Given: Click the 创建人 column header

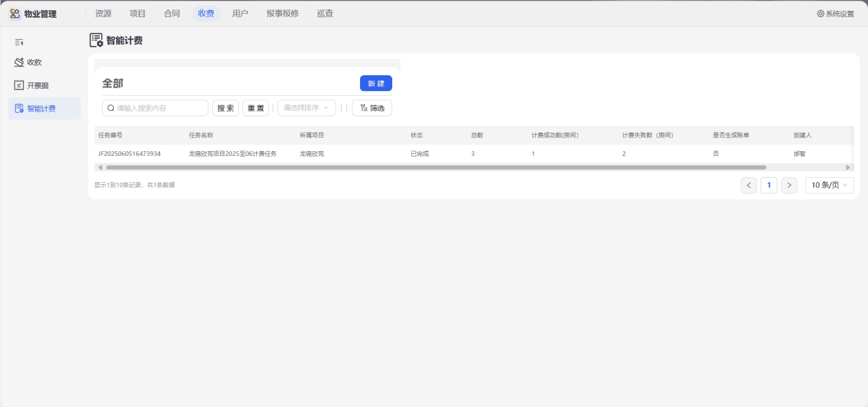Looking at the screenshot, I should point(803,135).
